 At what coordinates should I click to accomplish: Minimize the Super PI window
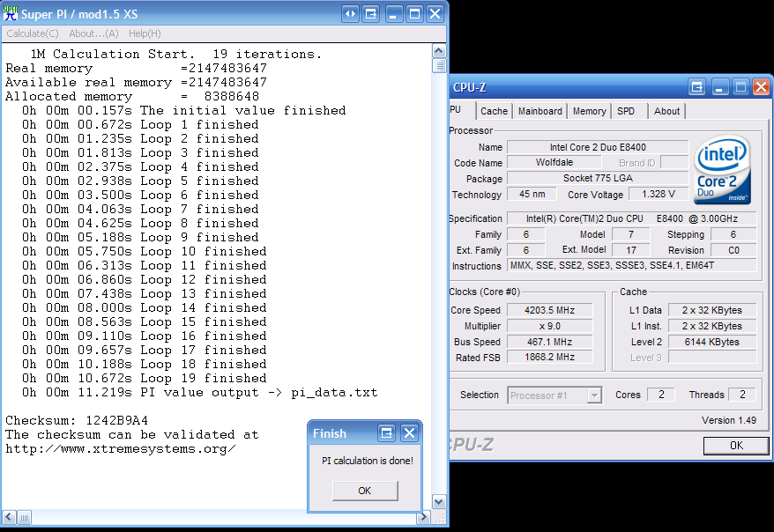coord(393,14)
